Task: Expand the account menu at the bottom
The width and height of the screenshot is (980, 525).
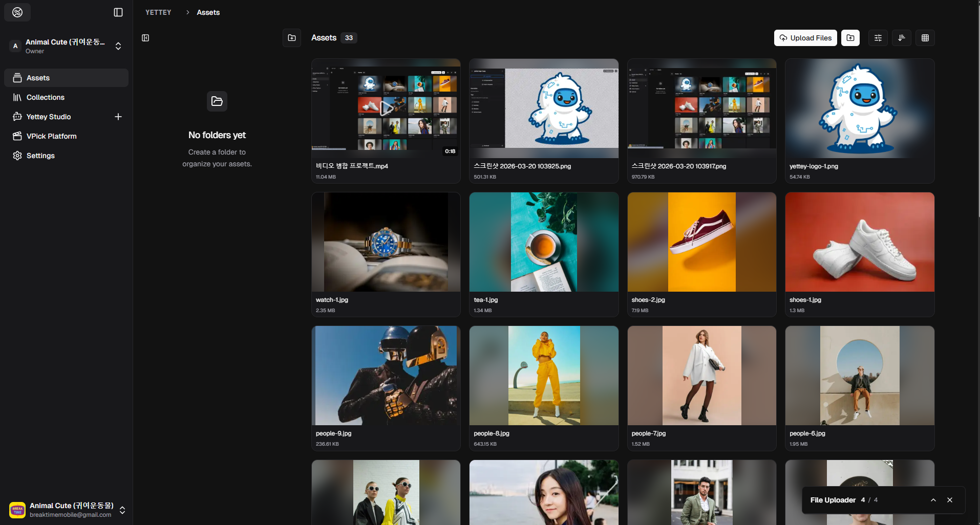Action: pos(122,510)
